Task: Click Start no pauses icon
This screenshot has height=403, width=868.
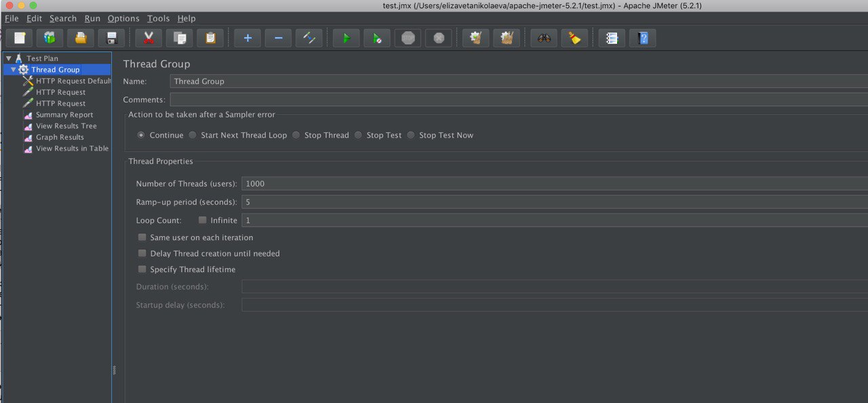Action: point(377,38)
